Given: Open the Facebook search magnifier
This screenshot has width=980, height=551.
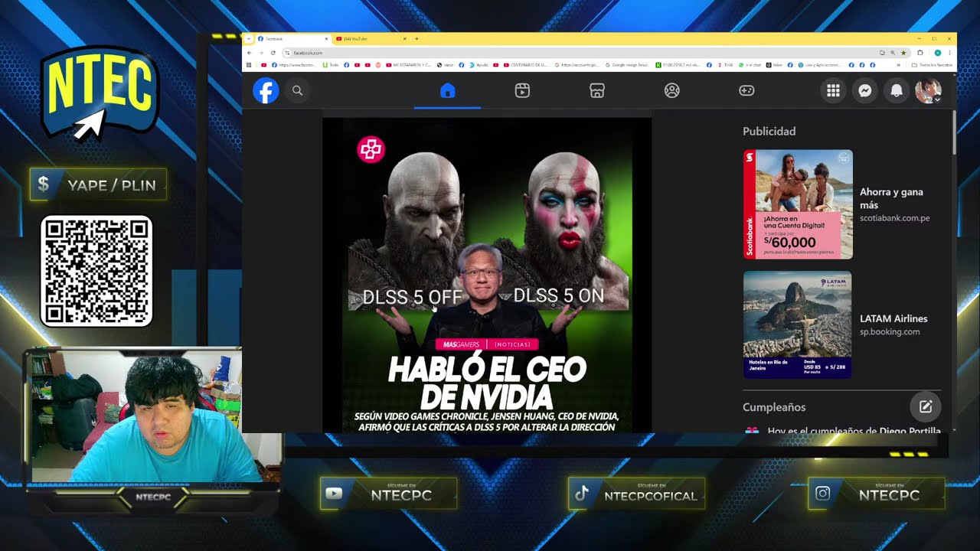Looking at the screenshot, I should click(297, 91).
